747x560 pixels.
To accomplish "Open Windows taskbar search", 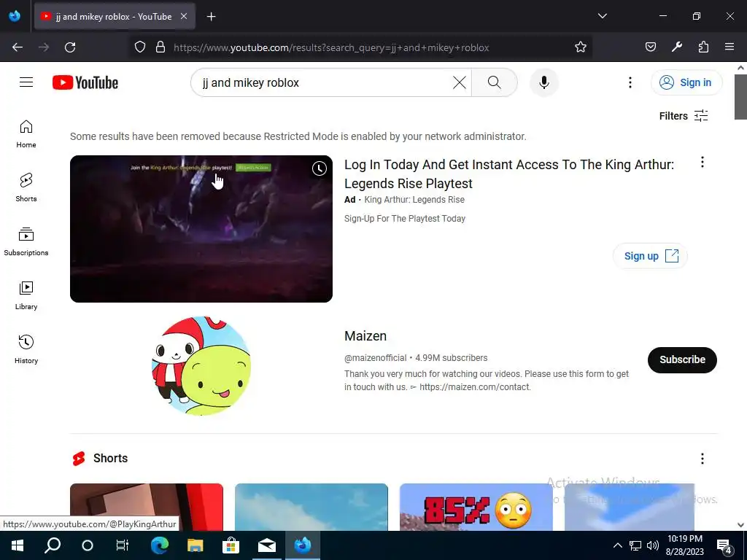I will point(53,545).
